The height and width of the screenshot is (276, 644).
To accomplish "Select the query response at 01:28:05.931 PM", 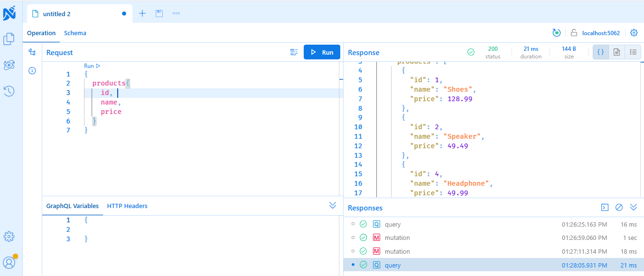I will [494, 265].
